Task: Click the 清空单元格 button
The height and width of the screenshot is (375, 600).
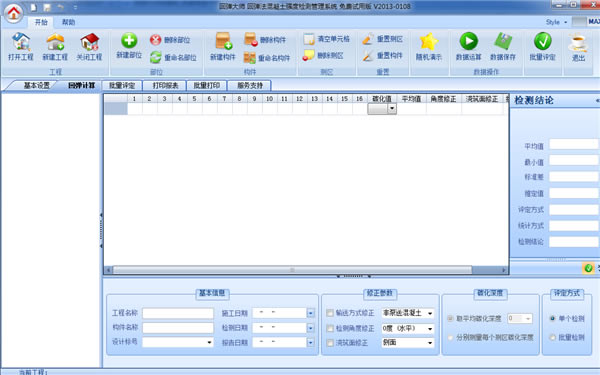Action: click(326, 39)
